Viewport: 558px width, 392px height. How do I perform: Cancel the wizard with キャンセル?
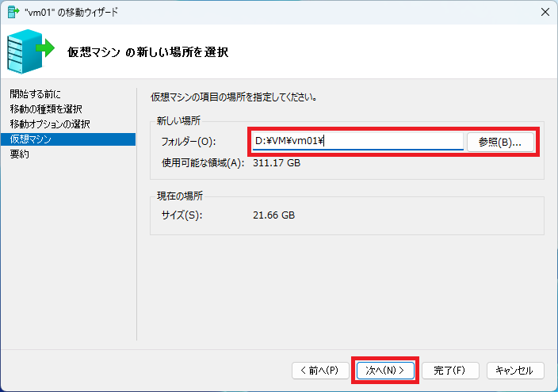tap(515, 371)
